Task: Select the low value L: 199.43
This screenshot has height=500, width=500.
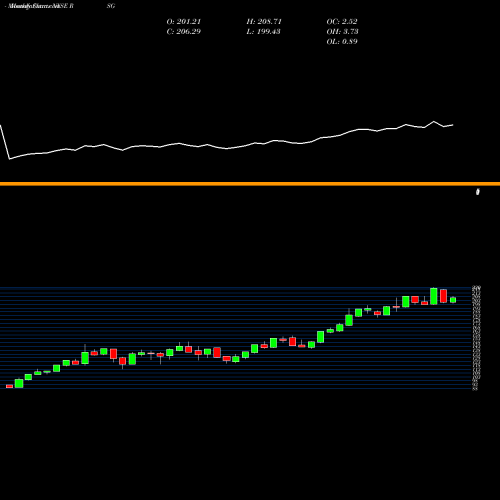Action: [x=263, y=32]
